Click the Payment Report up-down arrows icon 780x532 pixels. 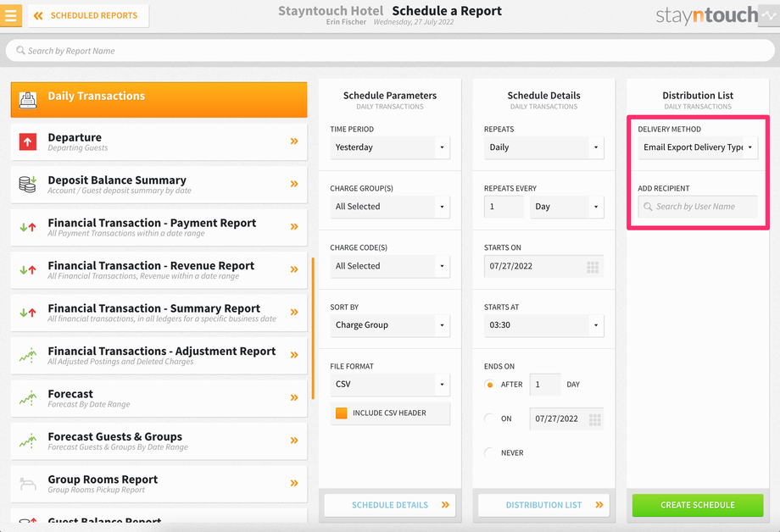[x=28, y=228]
